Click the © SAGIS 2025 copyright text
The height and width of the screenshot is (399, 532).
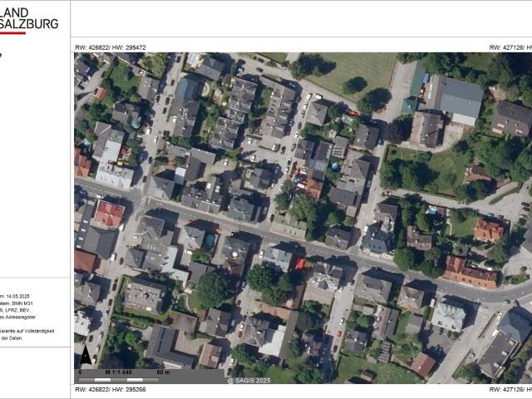tap(249, 381)
